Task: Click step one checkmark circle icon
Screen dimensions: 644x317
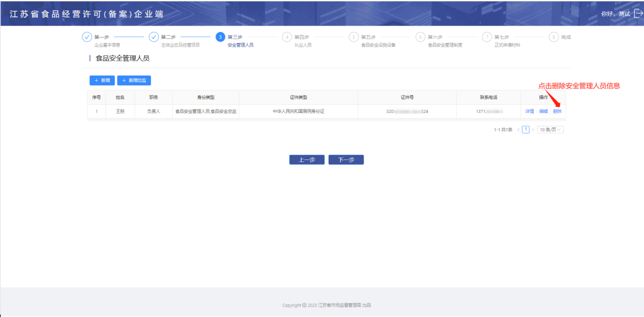Action: (x=87, y=37)
